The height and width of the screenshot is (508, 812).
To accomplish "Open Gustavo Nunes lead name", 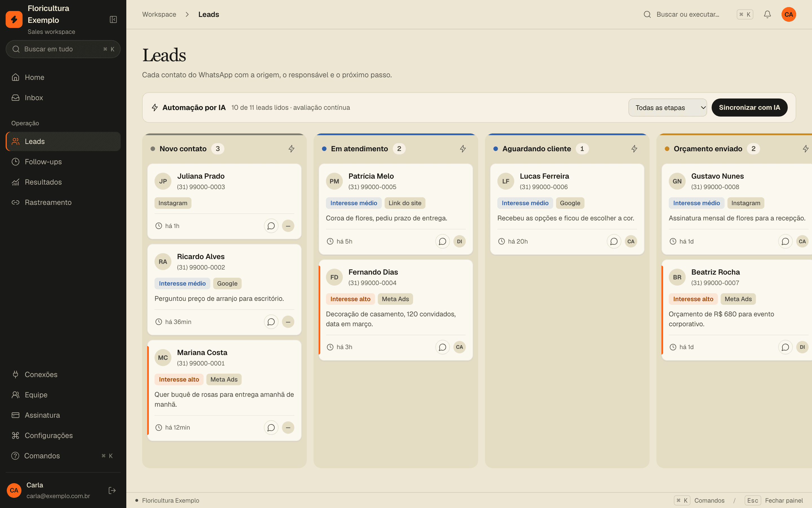I will [x=717, y=176].
